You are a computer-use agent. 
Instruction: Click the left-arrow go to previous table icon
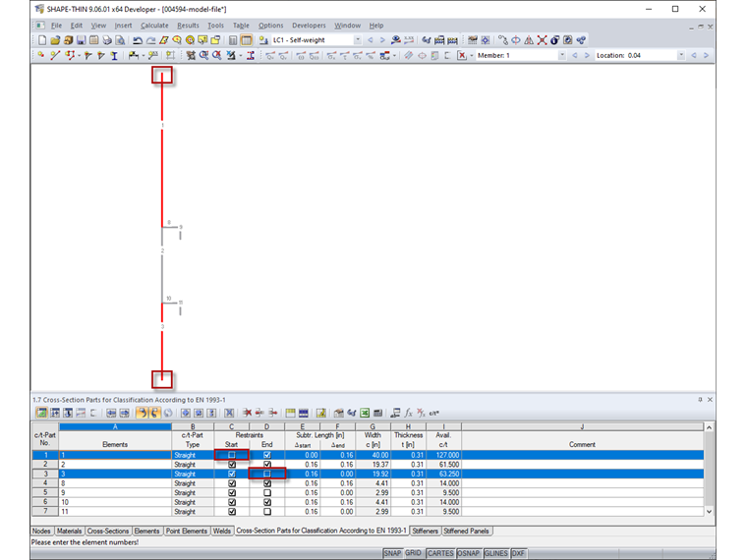click(x=111, y=413)
